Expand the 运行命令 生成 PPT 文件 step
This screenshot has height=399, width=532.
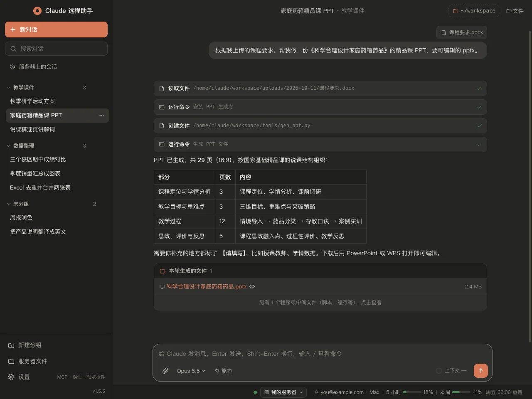tap(320, 144)
